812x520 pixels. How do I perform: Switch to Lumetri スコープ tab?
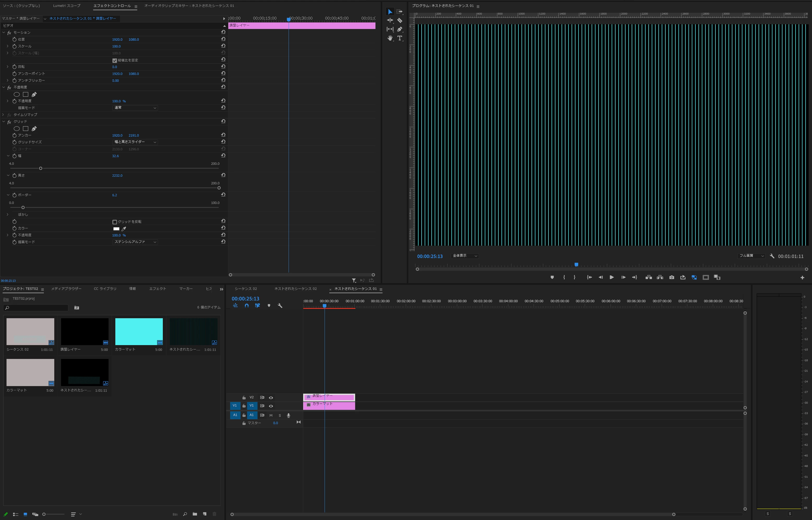click(x=67, y=6)
